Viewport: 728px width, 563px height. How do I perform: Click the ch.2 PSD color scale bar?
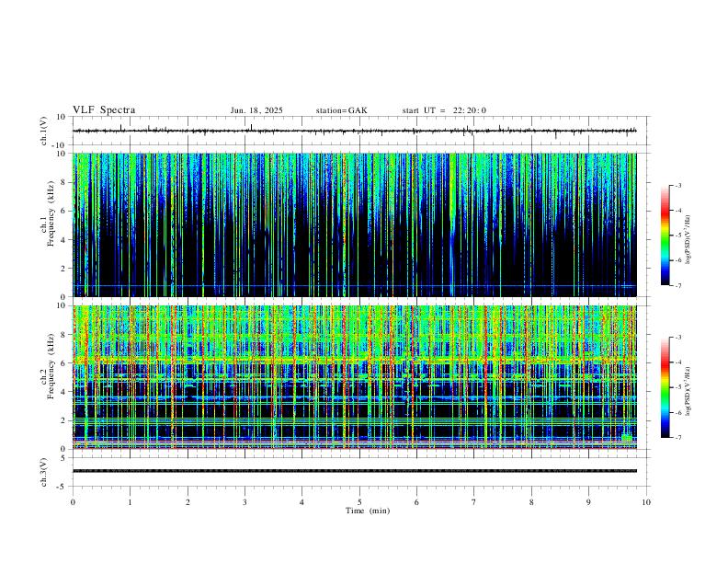click(665, 387)
